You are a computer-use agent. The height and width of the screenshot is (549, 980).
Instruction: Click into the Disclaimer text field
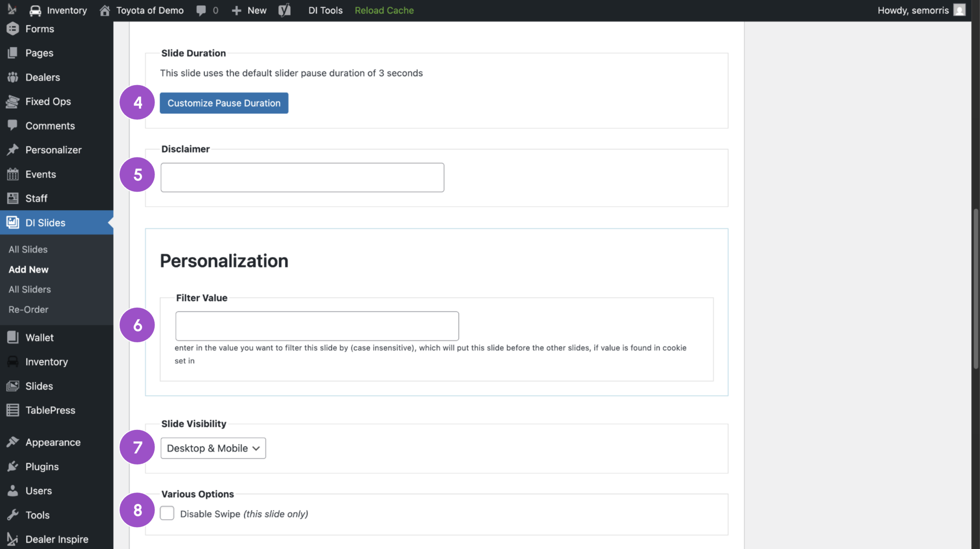[302, 177]
